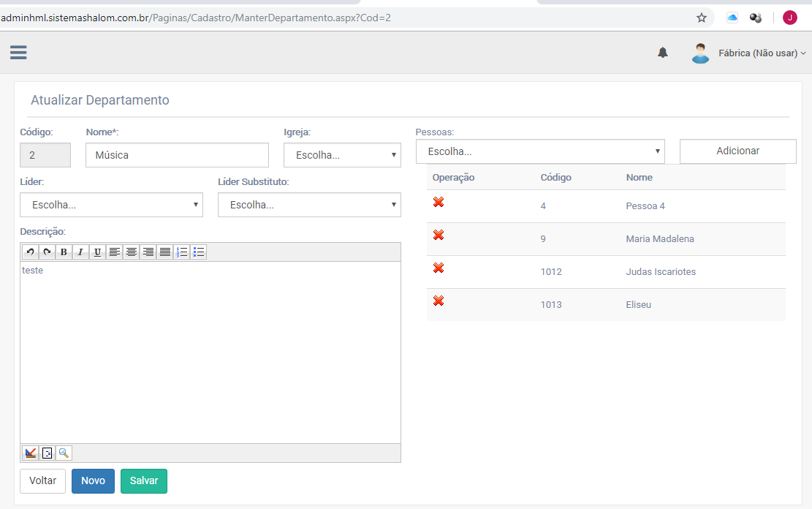Delete Judas Iscariotes from the people list
812x509 pixels.
(439, 268)
